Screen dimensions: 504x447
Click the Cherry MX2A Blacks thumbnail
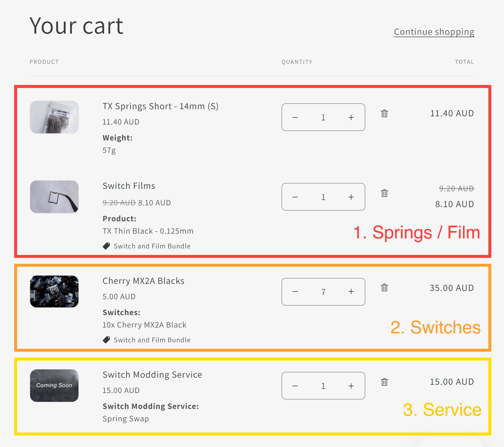coord(54,292)
